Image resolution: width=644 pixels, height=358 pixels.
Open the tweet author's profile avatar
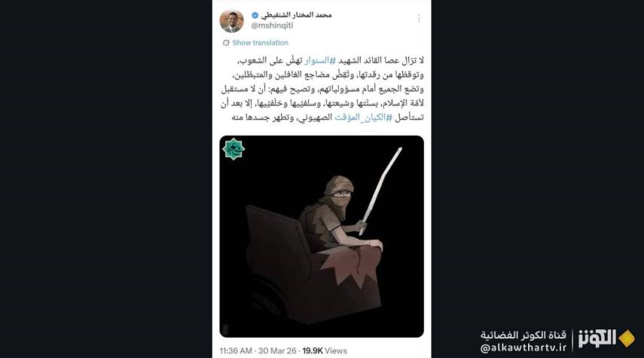click(232, 20)
